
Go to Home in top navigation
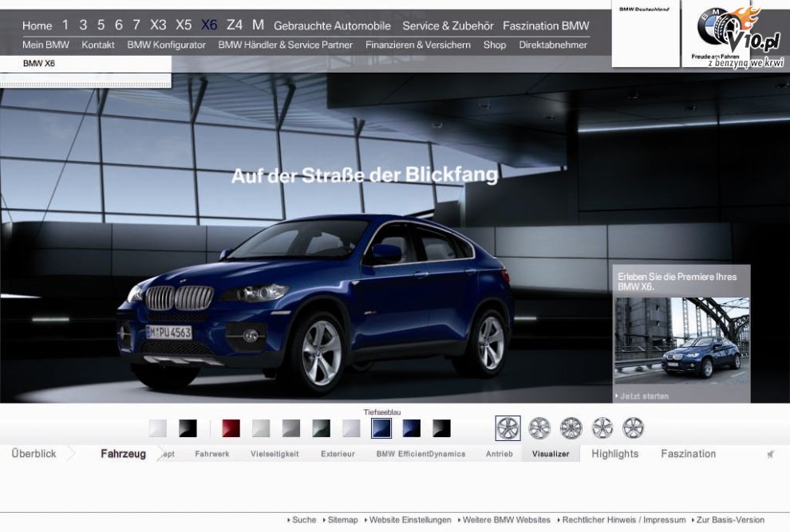38,26
